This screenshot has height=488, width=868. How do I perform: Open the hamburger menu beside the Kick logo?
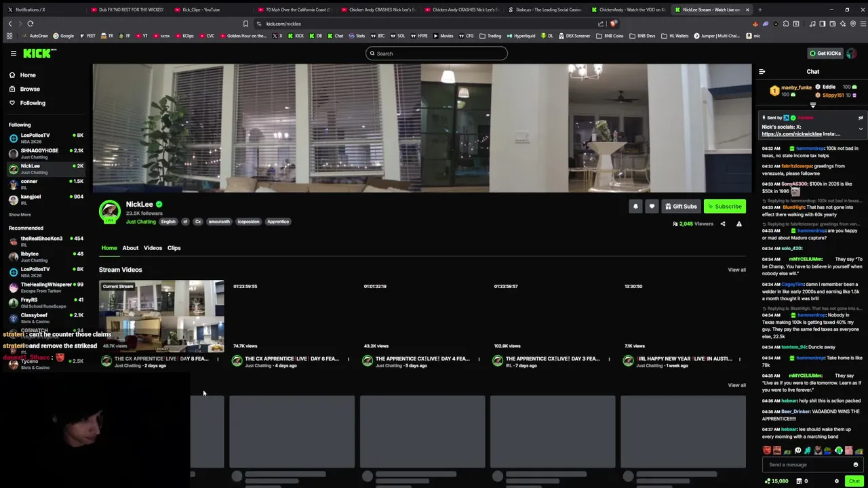tap(13, 53)
